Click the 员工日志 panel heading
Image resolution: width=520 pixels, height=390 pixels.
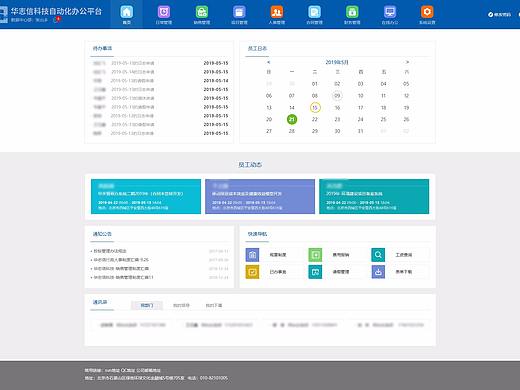pos(257,48)
